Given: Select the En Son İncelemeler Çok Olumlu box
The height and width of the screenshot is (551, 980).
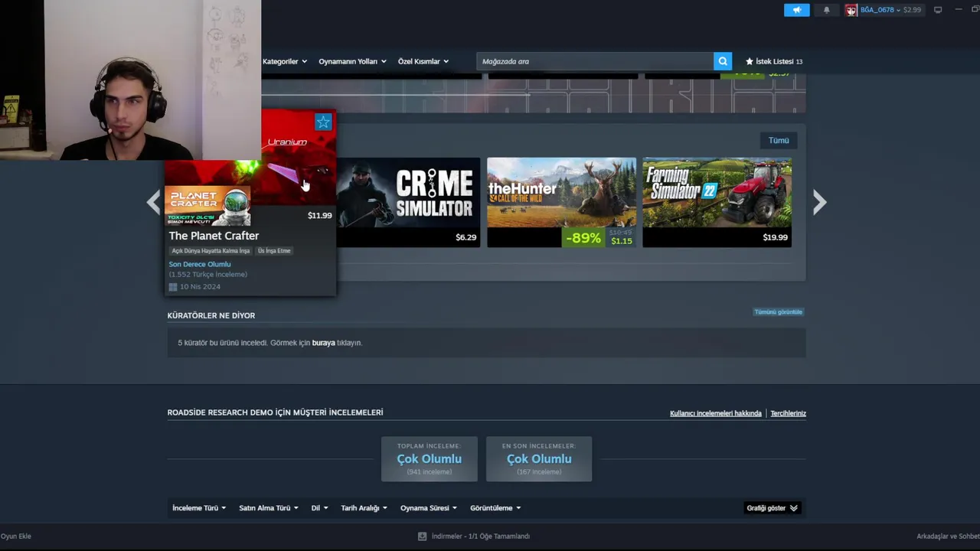Looking at the screenshot, I should pyautogui.click(x=539, y=458).
